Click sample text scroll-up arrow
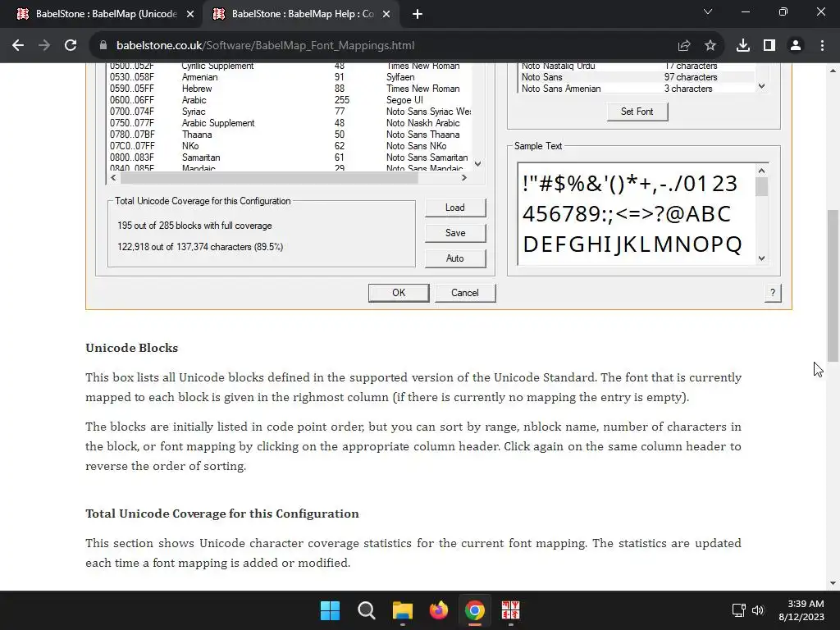Image resolution: width=840 pixels, height=630 pixels. [x=762, y=171]
